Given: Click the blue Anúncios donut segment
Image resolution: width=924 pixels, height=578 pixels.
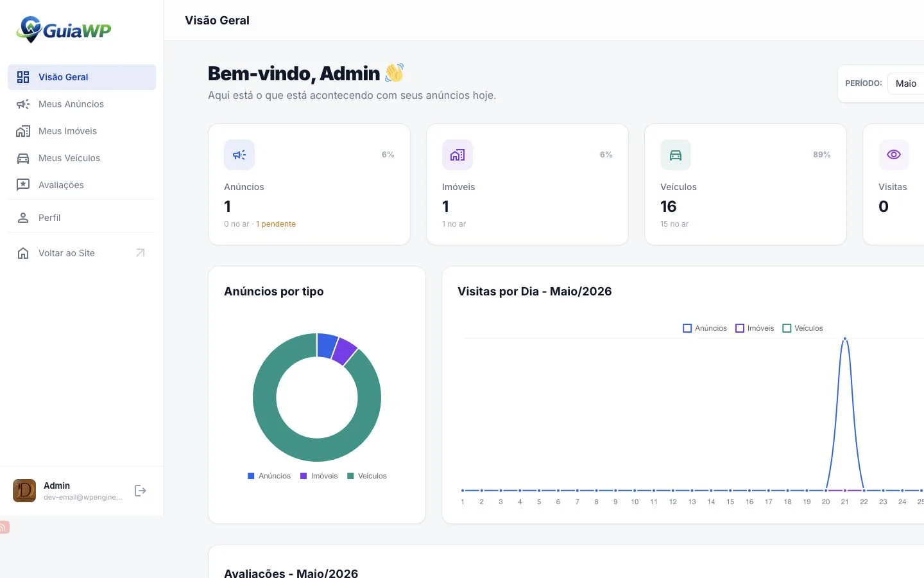Looking at the screenshot, I should pos(327,346).
